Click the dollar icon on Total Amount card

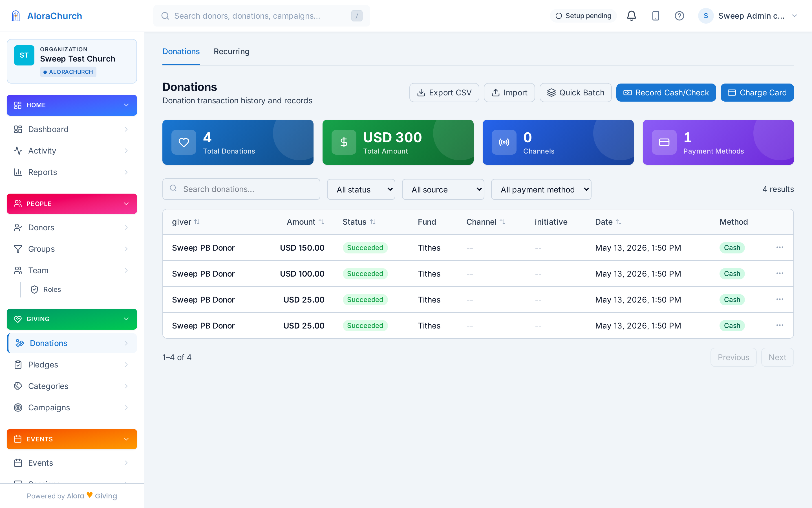pyautogui.click(x=344, y=142)
